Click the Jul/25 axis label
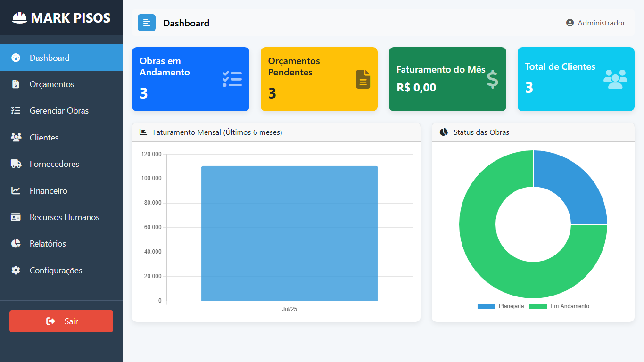The width and height of the screenshot is (644, 362). [x=289, y=309]
